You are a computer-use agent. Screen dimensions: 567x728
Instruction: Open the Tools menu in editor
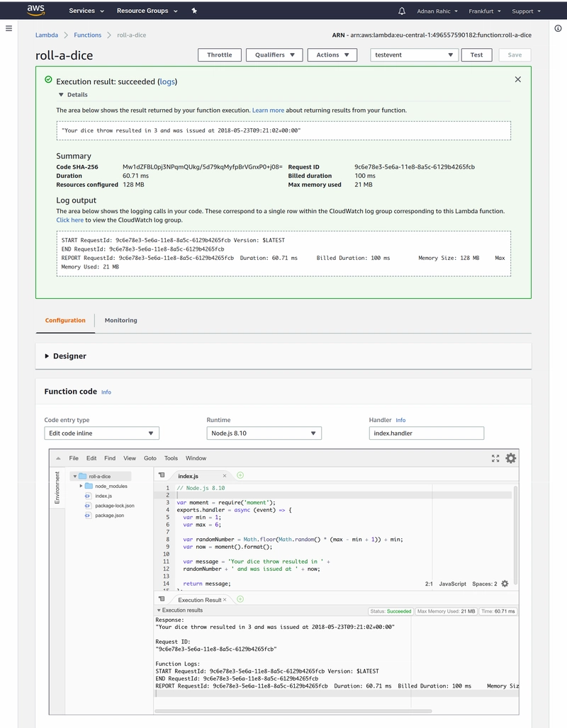click(171, 458)
